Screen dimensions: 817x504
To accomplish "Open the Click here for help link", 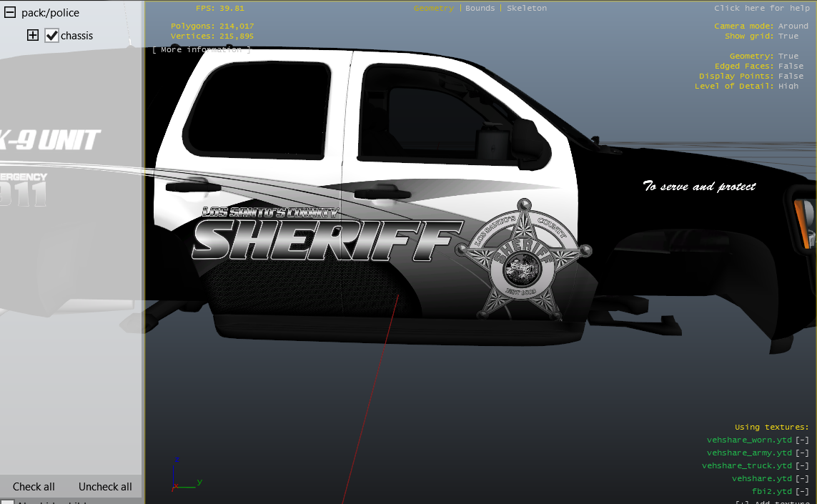I will coord(761,9).
